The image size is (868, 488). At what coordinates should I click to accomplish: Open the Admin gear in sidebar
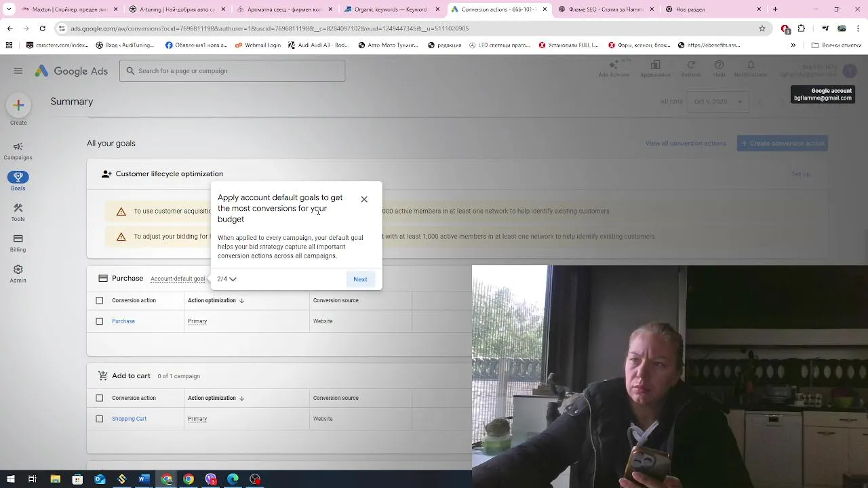(x=18, y=274)
